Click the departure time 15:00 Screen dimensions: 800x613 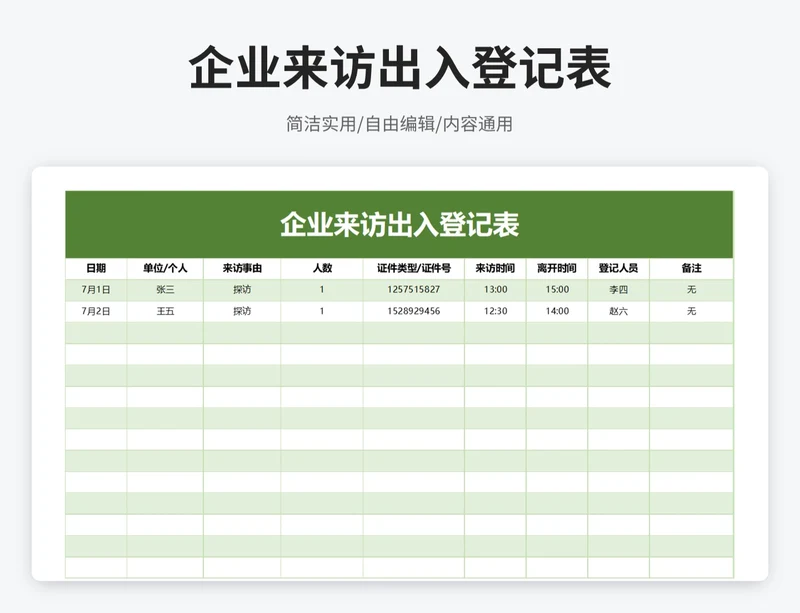coord(557,289)
